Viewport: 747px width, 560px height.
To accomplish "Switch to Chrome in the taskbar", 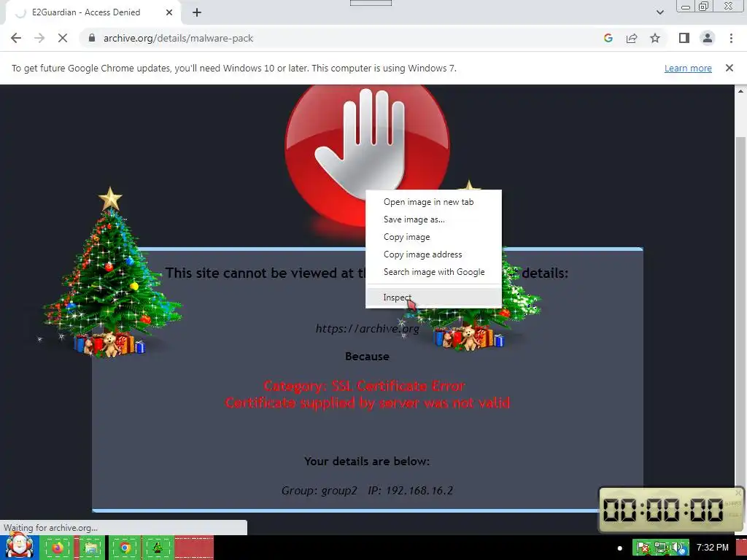I will (x=125, y=548).
